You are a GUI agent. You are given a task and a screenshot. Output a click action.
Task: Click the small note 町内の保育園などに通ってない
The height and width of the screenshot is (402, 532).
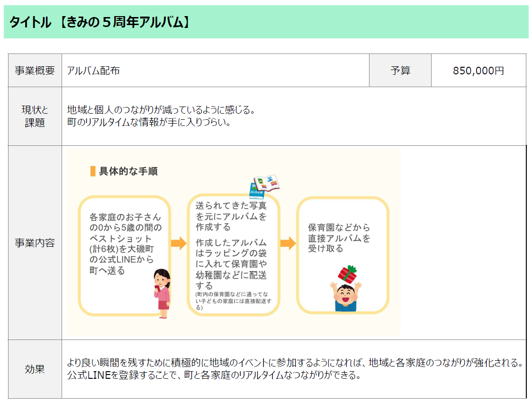pos(234,301)
